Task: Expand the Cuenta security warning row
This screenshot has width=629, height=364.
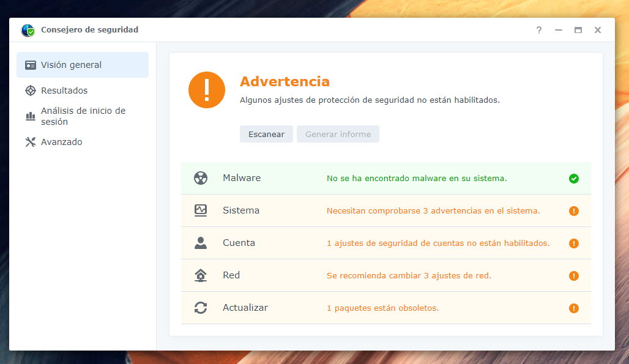Action: click(385, 243)
